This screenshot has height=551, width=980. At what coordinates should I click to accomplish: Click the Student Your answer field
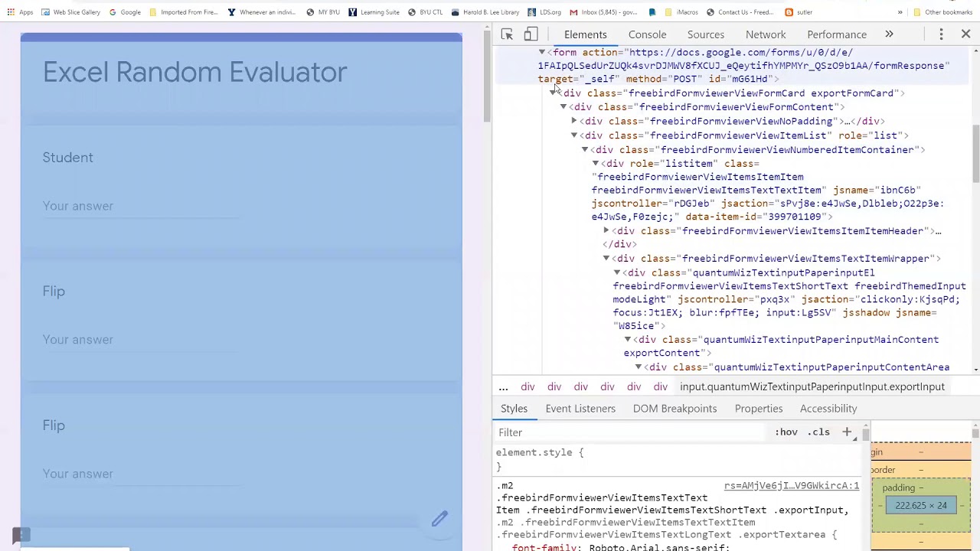point(142,206)
